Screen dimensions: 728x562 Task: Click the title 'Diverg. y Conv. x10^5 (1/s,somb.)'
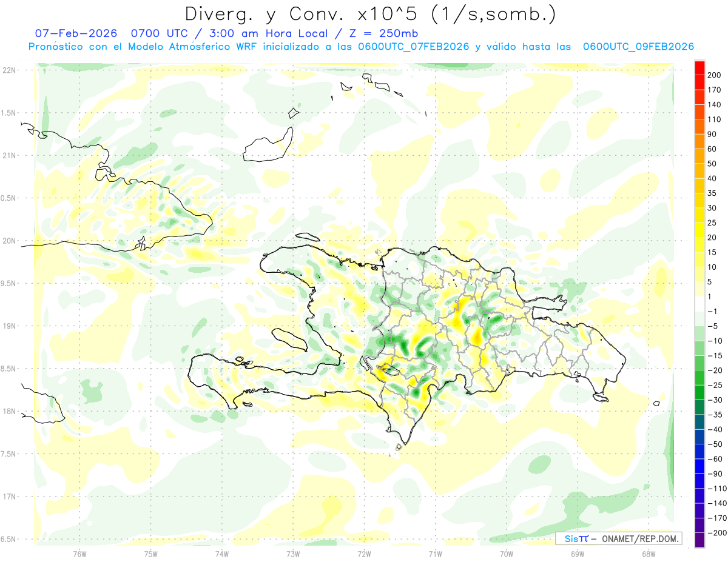tap(370, 14)
